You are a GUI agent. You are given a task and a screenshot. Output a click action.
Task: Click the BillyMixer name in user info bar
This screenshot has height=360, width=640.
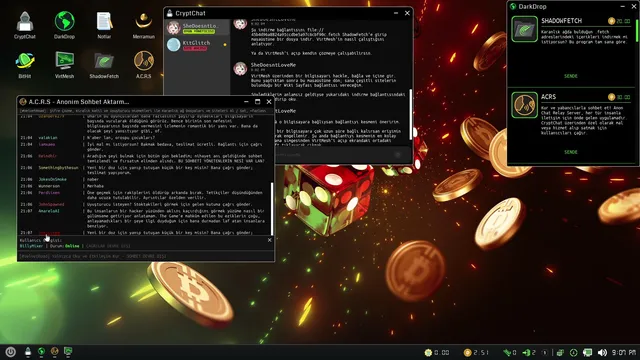tap(31, 246)
